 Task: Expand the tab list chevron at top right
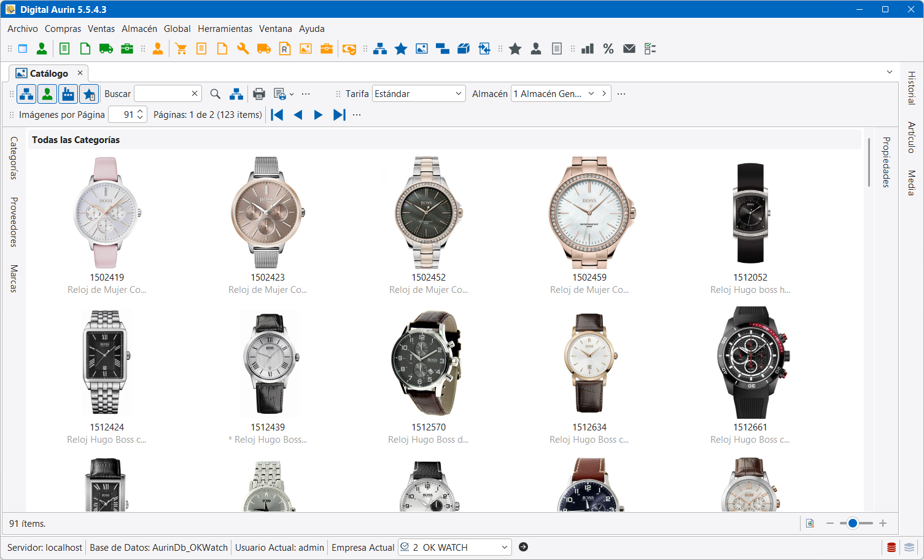(x=890, y=72)
